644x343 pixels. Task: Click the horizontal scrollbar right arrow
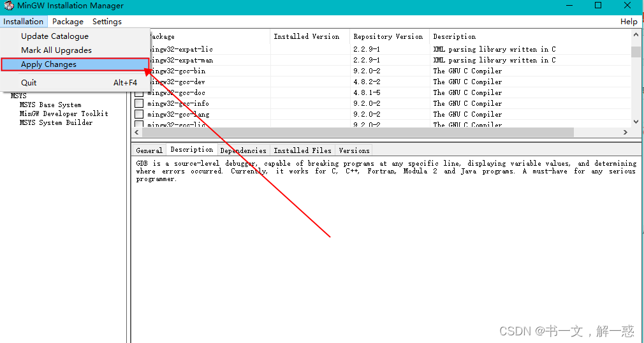(x=626, y=132)
